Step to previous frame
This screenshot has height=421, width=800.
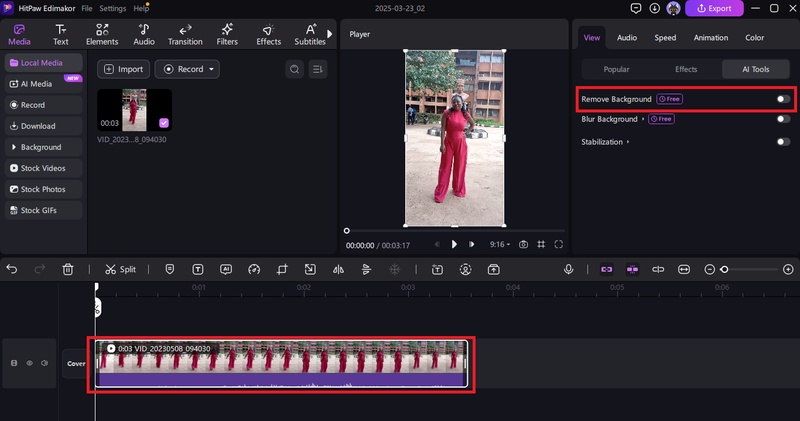(437, 244)
